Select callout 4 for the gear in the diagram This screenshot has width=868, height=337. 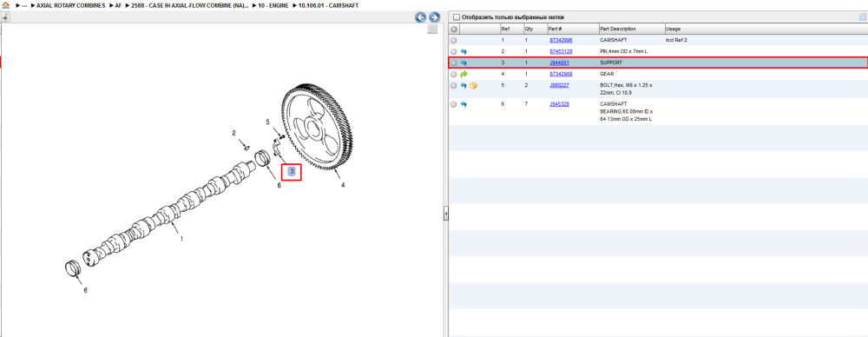(343, 185)
